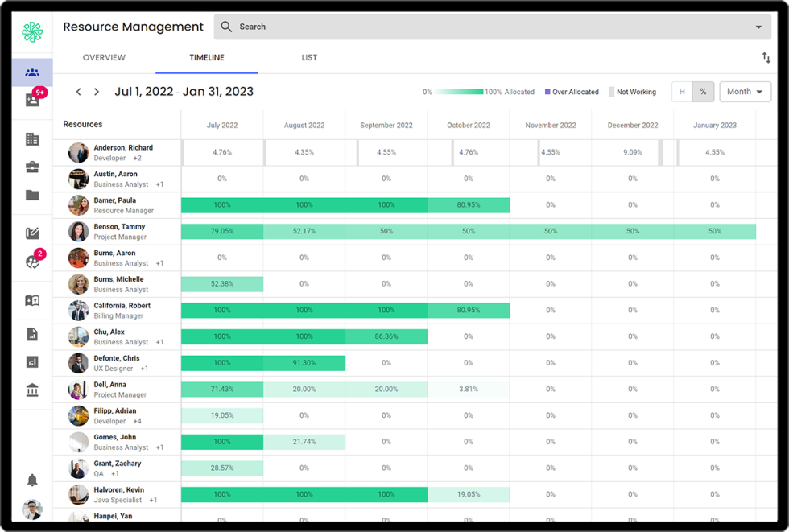Switch to the Overview tab

pyautogui.click(x=104, y=58)
